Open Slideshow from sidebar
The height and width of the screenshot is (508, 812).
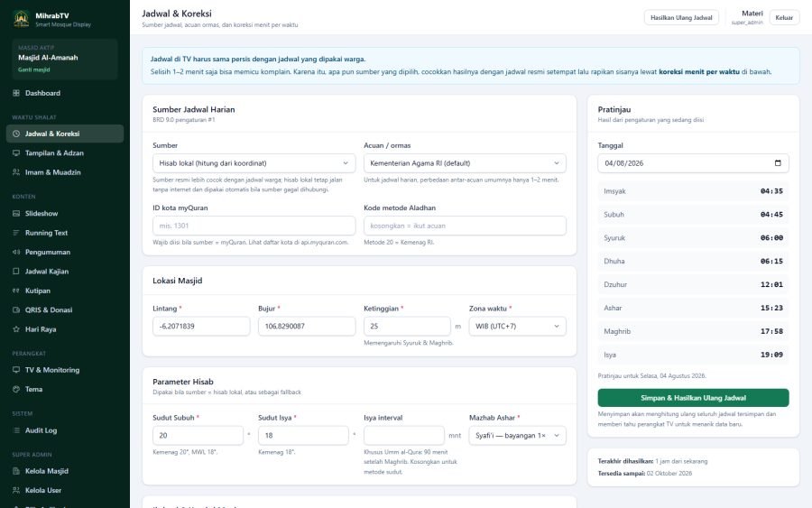coord(65,213)
